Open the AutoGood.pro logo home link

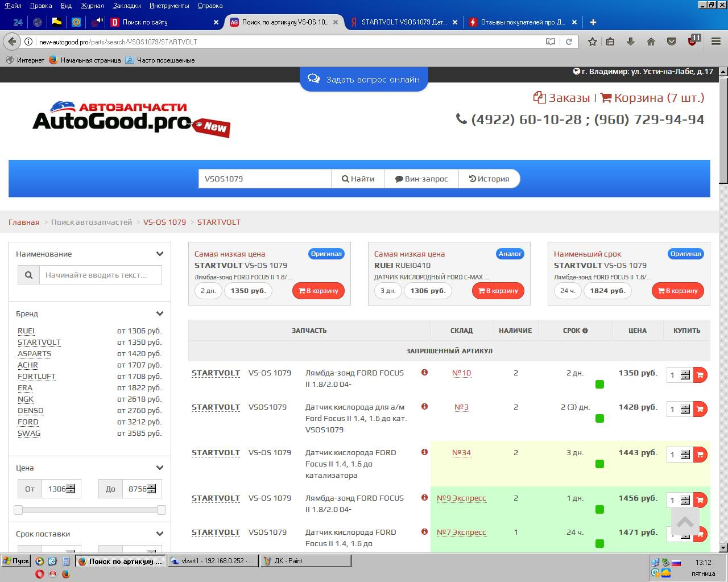(131, 119)
